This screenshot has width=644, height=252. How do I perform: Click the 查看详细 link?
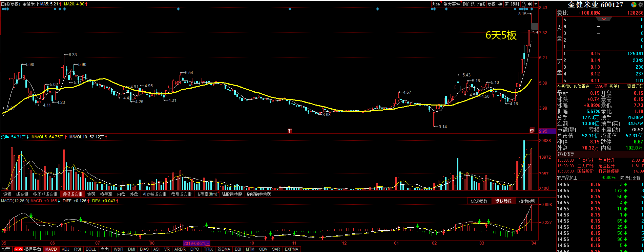(x=635, y=87)
